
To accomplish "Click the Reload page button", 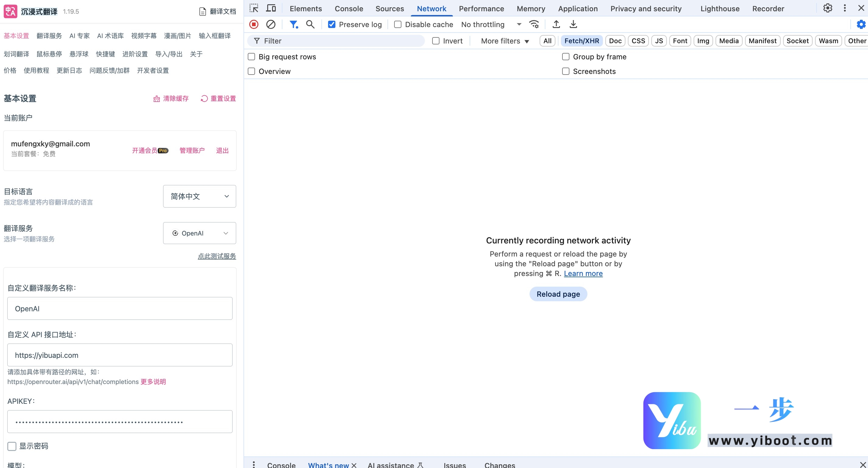I will click(x=558, y=294).
